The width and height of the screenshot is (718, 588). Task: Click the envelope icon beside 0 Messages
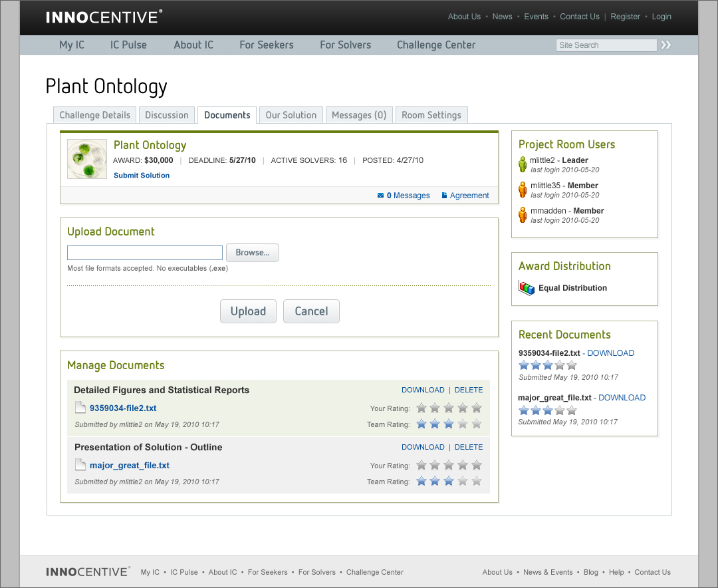coord(380,196)
